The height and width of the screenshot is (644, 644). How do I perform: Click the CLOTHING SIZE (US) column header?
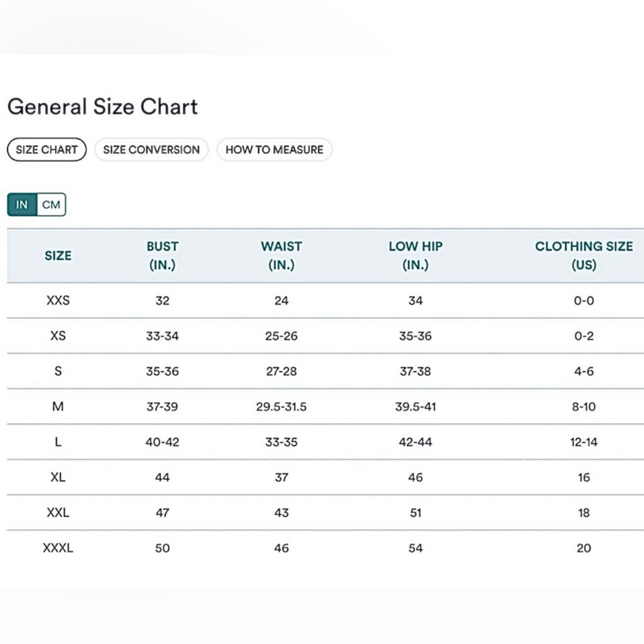(583, 256)
